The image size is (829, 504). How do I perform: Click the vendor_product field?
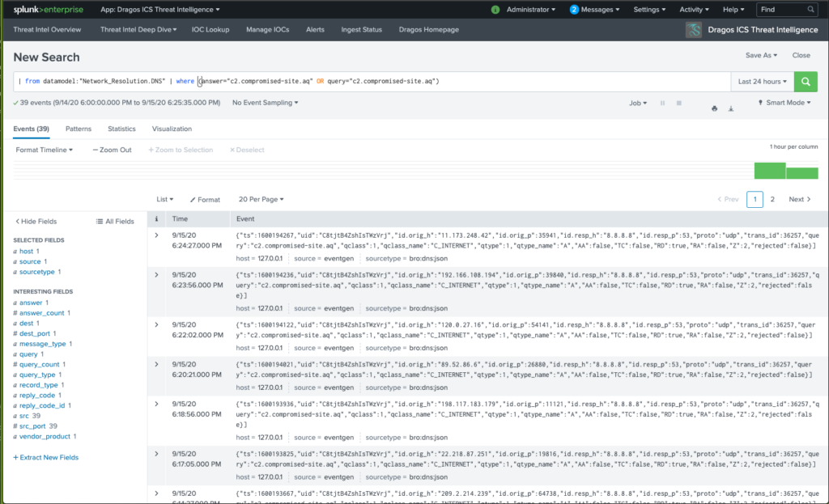point(45,437)
